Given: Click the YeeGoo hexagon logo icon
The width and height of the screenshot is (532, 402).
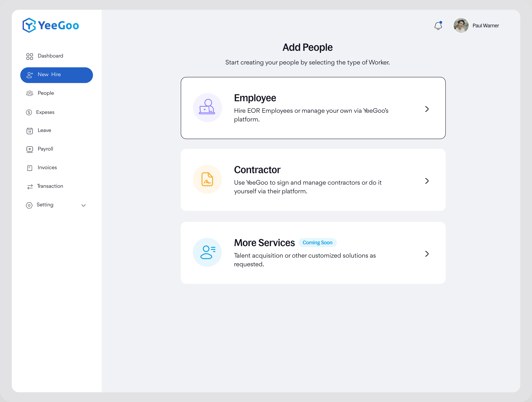Looking at the screenshot, I should pos(29,25).
